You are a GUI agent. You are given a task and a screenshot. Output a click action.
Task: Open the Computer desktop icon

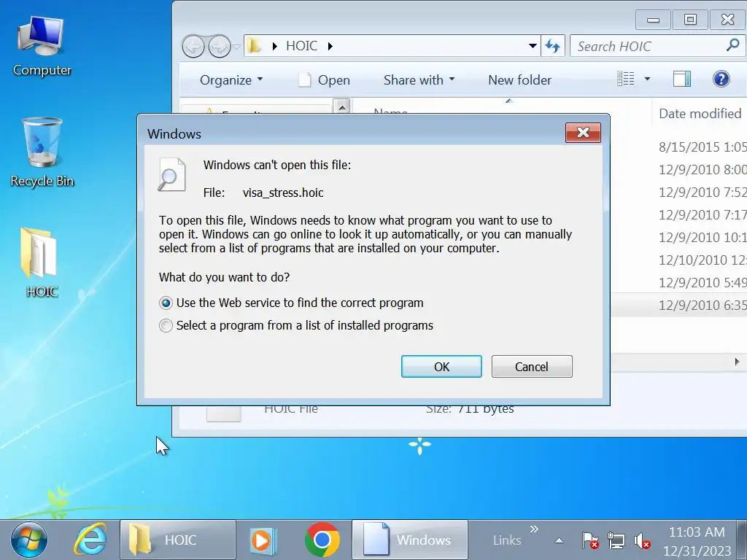point(42,46)
